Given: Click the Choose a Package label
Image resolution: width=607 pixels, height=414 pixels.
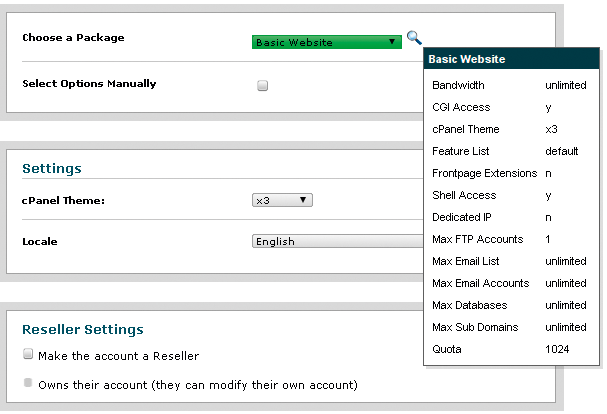Looking at the screenshot, I should pos(73,38).
